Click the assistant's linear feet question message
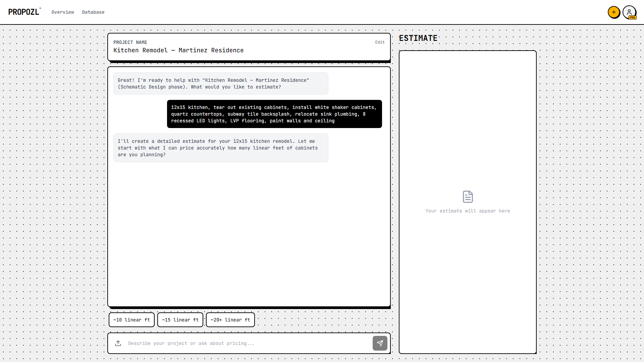 point(220,148)
